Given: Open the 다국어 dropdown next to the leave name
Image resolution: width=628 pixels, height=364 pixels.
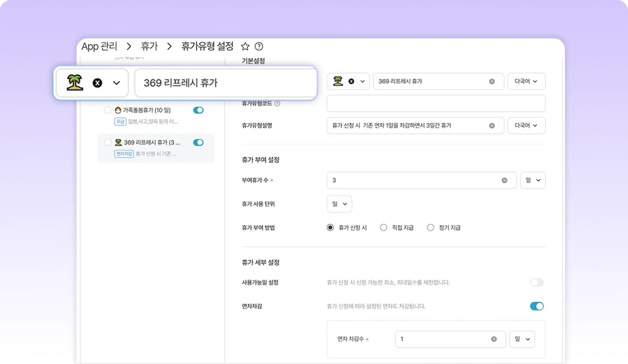Looking at the screenshot, I should click(x=526, y=81).
